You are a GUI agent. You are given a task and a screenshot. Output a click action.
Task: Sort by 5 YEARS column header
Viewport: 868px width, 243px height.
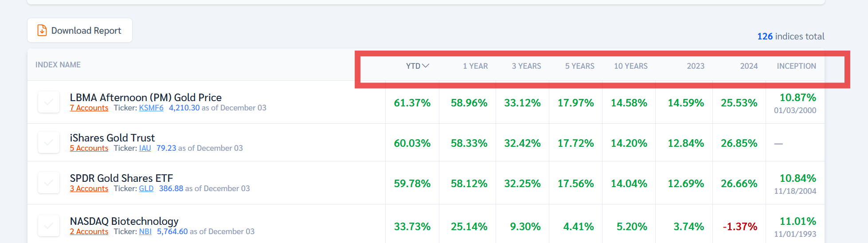pos(579,66)
